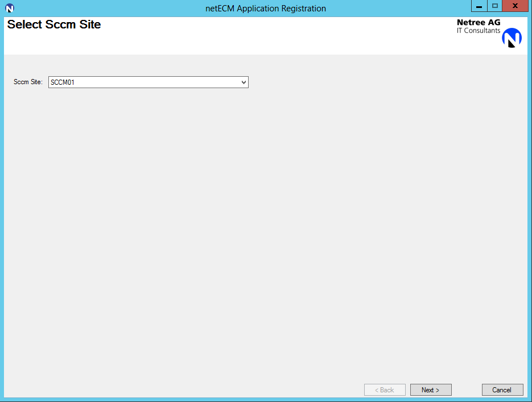Click blank title bar area left of the title
This screenshot has height=402, width=532.
coord(102,9)
